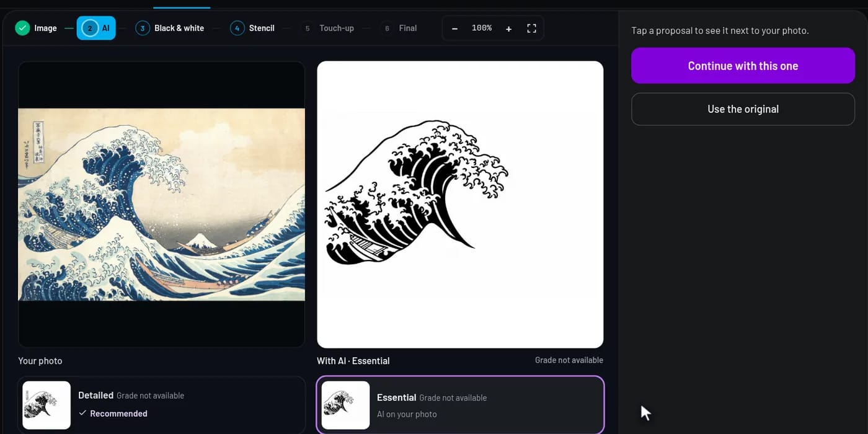Viewport: 868px width, 434px height.
Task: Click the original Great Wave photo preview
Action: point(161,205)
